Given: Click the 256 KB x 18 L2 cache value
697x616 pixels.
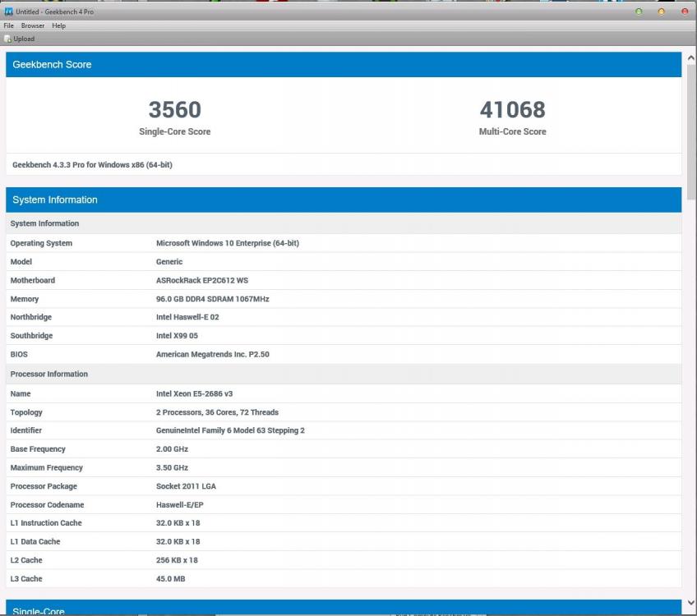Looking at the screenshot, I should 177,560.
